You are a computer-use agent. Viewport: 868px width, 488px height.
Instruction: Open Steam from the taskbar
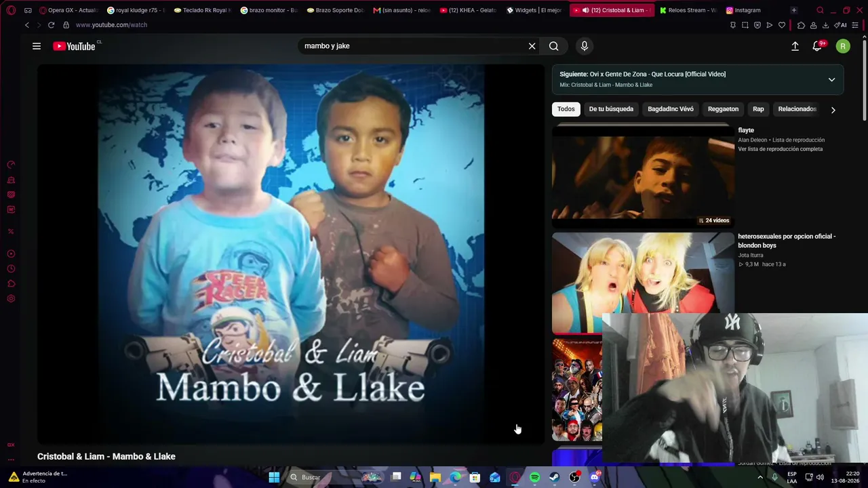(x=554, y=477)
